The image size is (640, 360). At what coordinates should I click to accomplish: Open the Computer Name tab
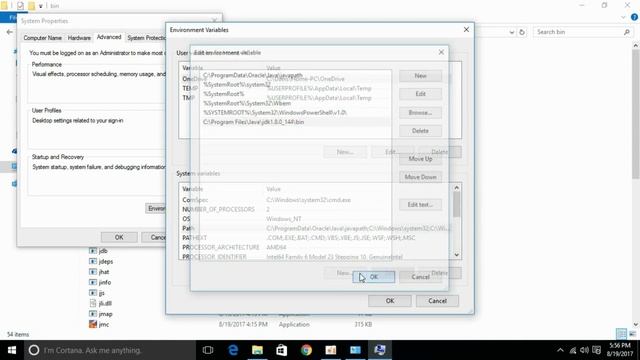pos(42,38)
